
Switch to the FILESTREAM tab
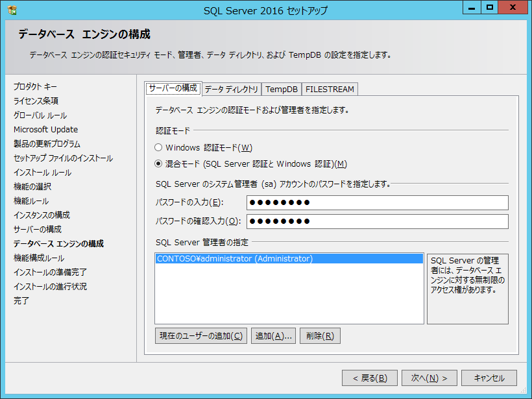(x=330, y=90)
